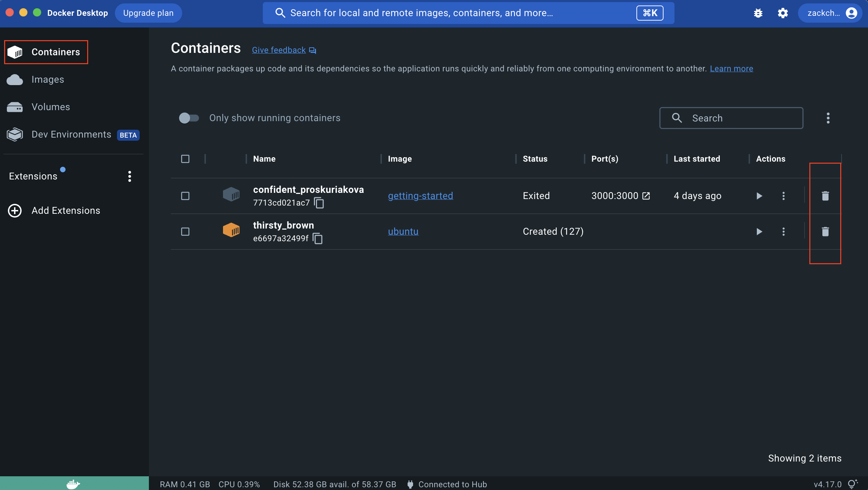868x490 pixels.
Task: Open more actions for thirsty_brown
Action: click(784, 232)
